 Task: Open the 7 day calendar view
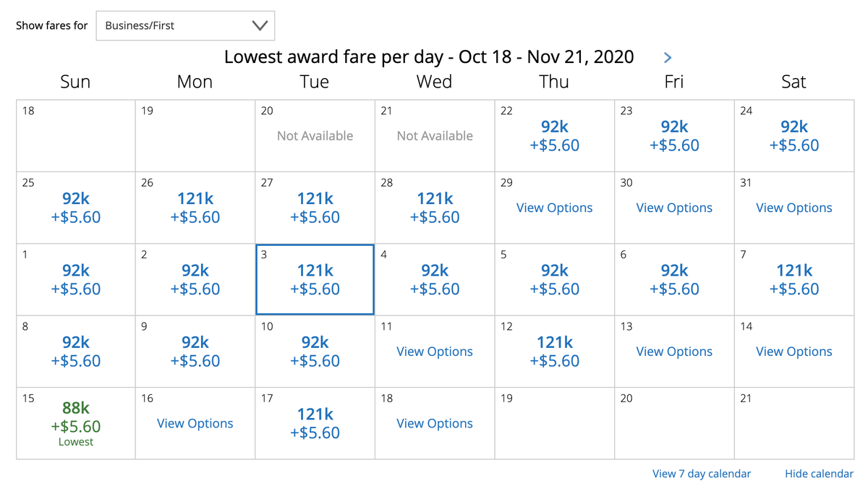701,473
